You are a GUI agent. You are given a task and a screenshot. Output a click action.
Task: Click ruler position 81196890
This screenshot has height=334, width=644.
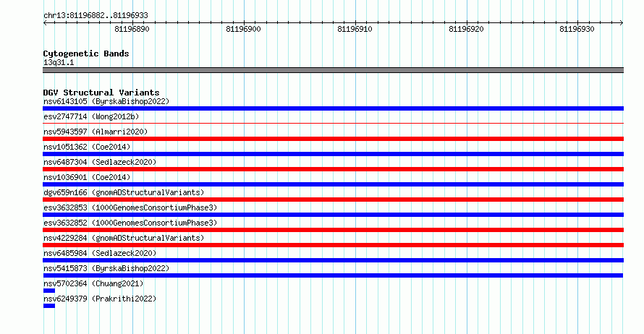132,29
